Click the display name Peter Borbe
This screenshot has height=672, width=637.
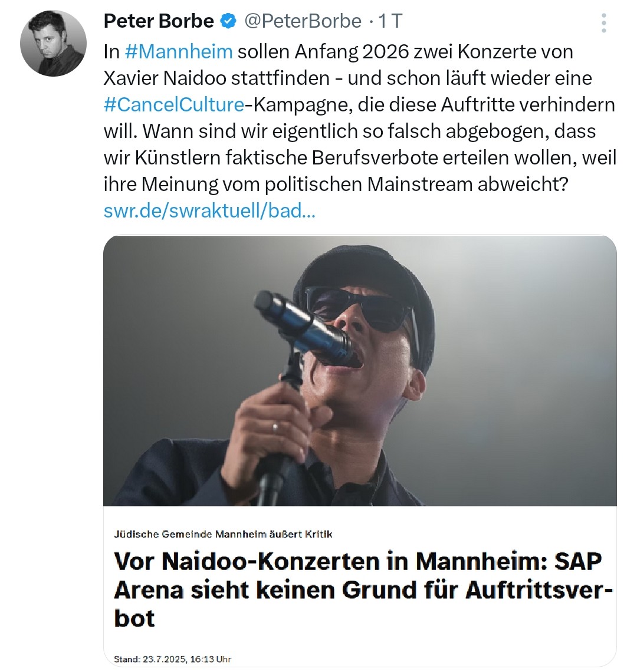click(159, 22)
